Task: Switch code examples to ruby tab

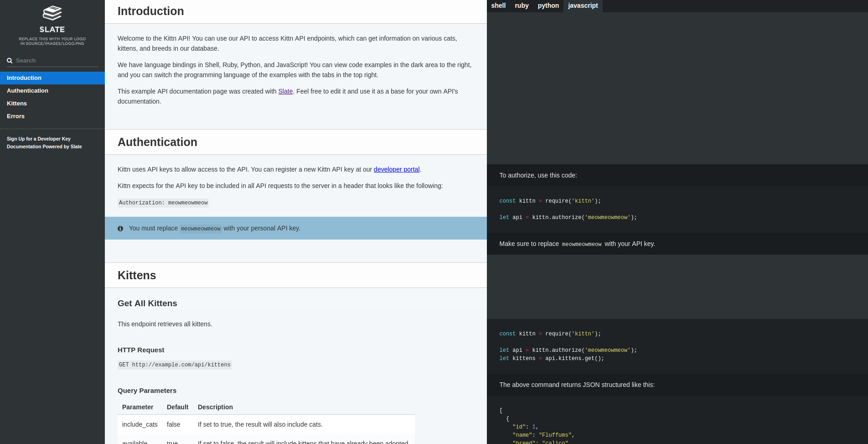Action: 522,6
